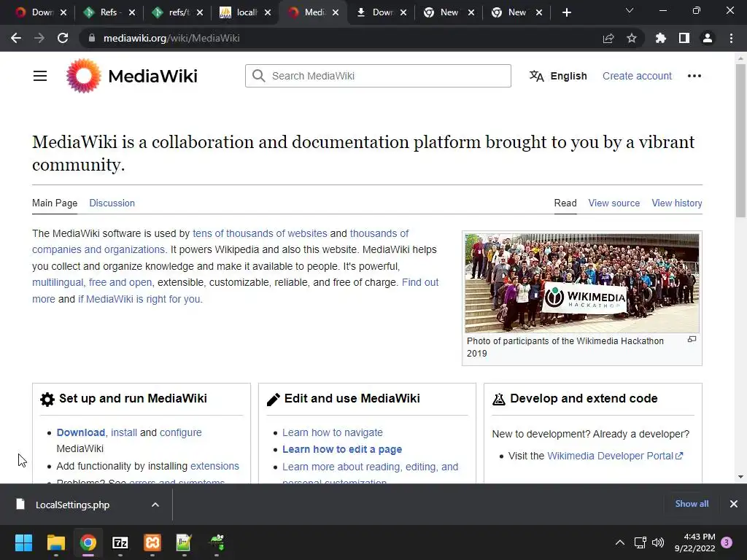Select the Read tab

click(565, 203)
